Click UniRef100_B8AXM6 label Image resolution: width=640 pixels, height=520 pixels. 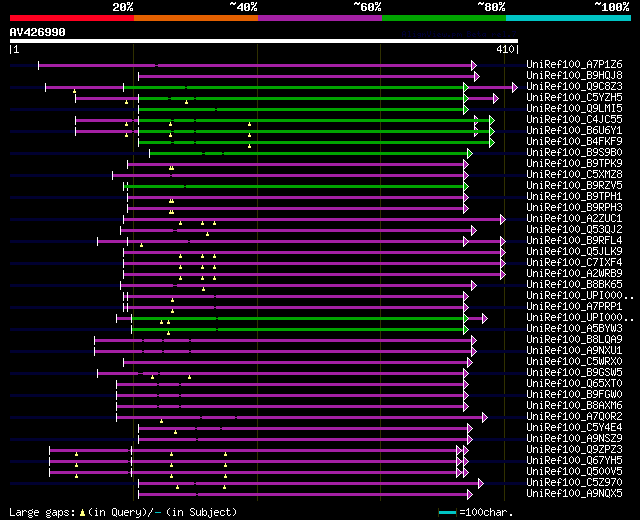[574, 406]
